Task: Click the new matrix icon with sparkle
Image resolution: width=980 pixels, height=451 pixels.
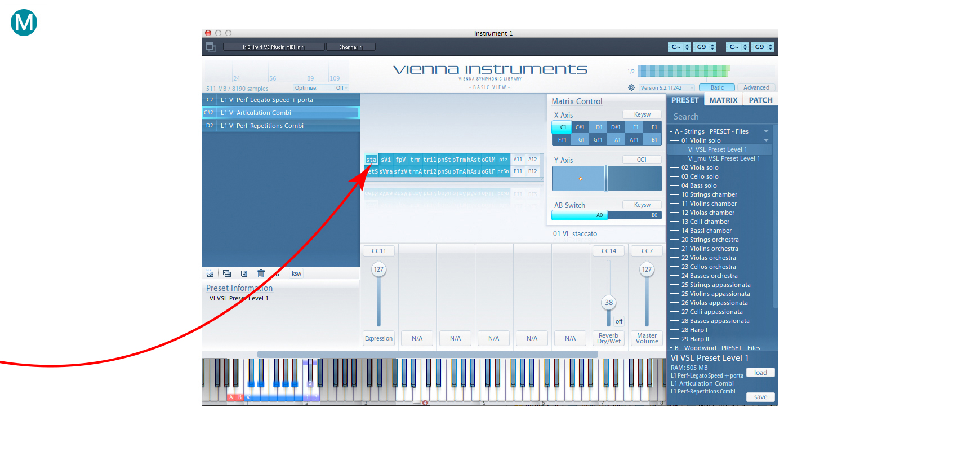Action: pos(210,273)
